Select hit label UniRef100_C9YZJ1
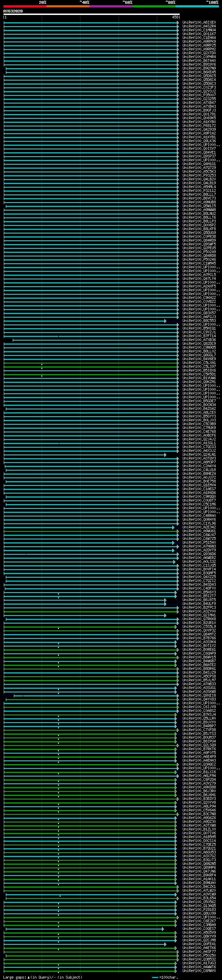This screenshot has height=980, width=222. [x=199, y=332]
